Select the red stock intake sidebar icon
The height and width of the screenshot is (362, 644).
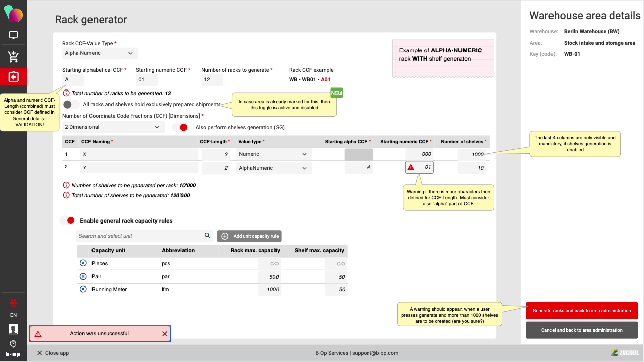click(x=13, y=77)
